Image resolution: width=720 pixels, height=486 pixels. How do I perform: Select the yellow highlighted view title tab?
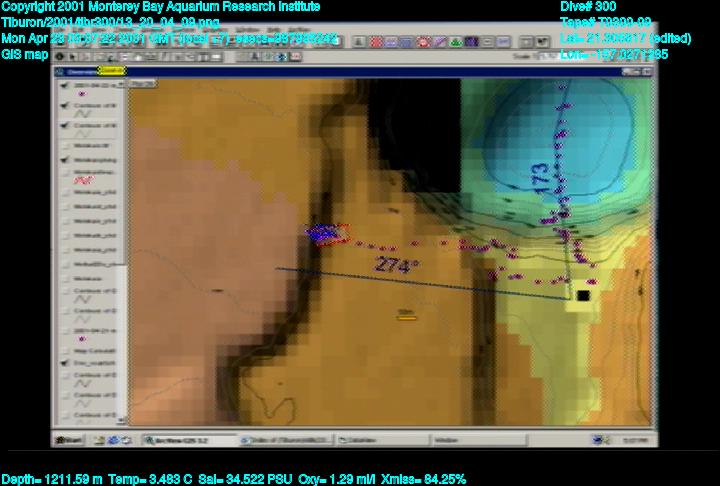click(112, 71)
